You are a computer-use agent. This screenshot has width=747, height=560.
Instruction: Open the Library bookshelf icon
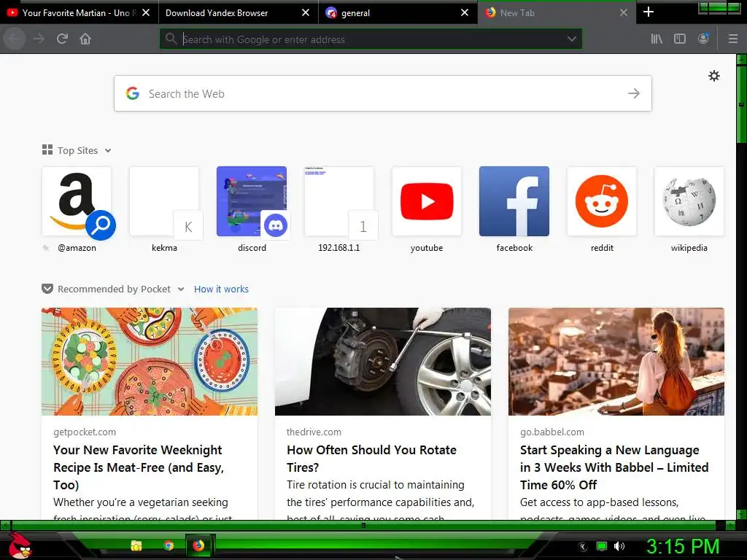coord(657,39)
